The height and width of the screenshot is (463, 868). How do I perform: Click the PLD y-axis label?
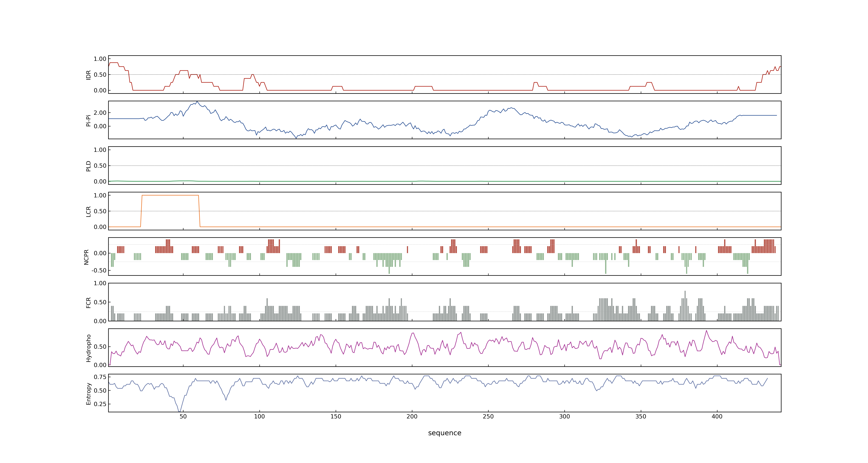(88, 166)
